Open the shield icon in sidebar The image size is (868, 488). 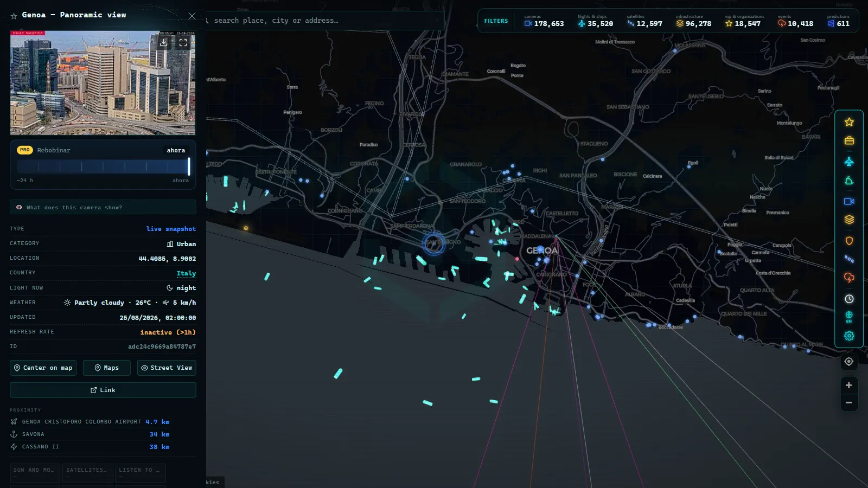[849, 241]
